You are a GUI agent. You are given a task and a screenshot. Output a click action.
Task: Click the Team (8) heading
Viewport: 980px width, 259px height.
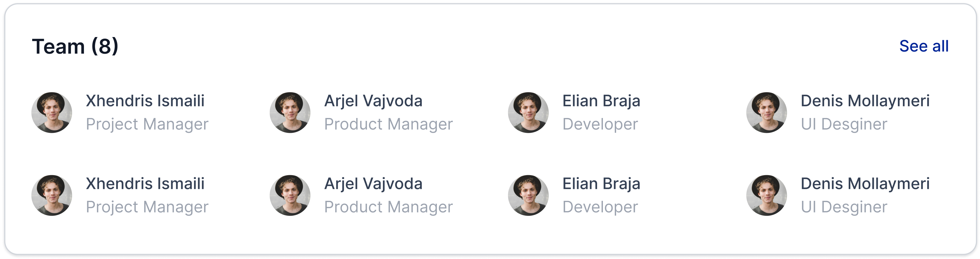75,47
